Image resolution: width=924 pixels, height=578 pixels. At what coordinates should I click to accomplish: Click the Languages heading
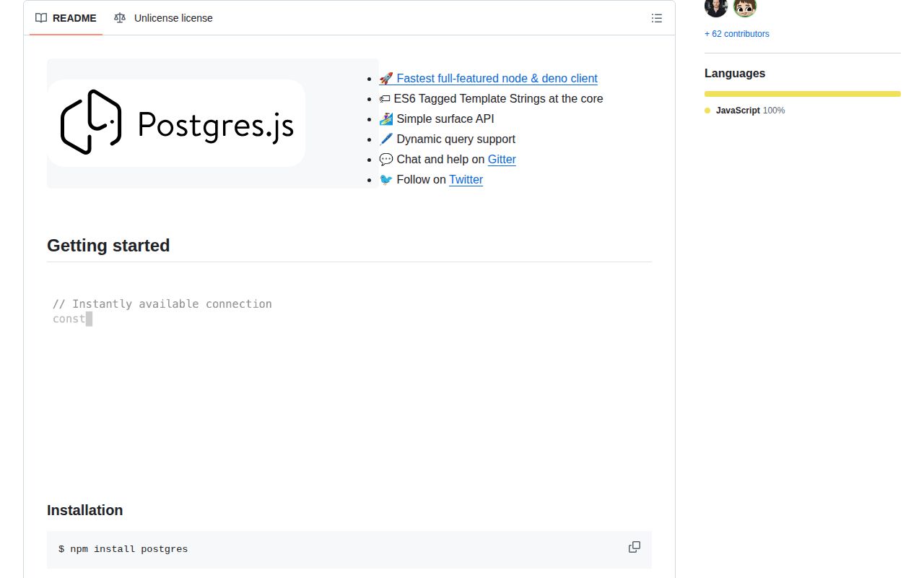[735, 73]
